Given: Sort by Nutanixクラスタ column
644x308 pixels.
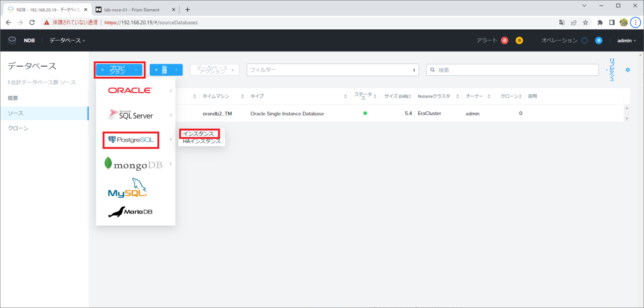Looking at the screenshot, I should click(434, 96).
